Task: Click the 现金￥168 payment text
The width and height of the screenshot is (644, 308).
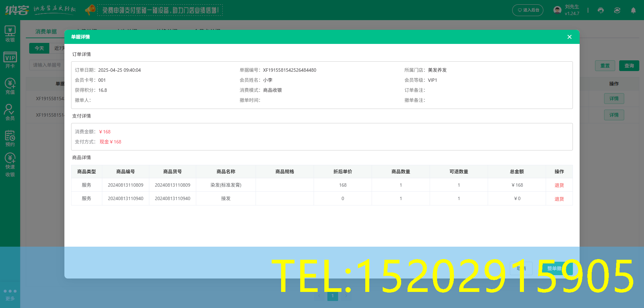Action: coord(110,142)
